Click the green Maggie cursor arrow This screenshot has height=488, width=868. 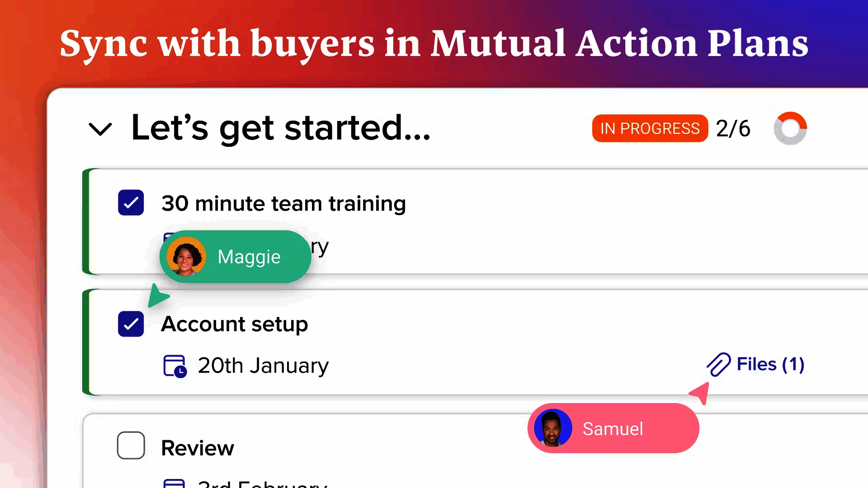click(x=158, y=296)
